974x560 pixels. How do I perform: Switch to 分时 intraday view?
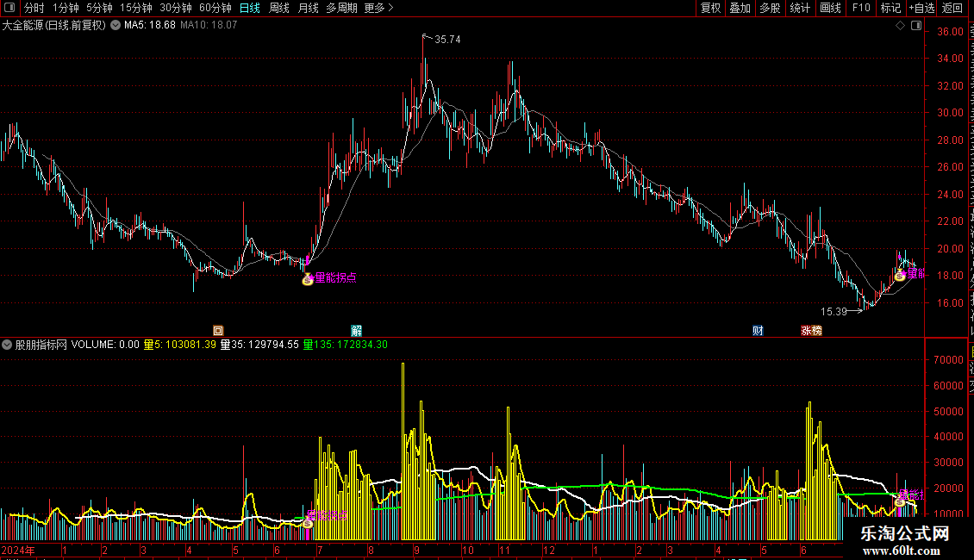pyautogui.click(x=34, y=8)
